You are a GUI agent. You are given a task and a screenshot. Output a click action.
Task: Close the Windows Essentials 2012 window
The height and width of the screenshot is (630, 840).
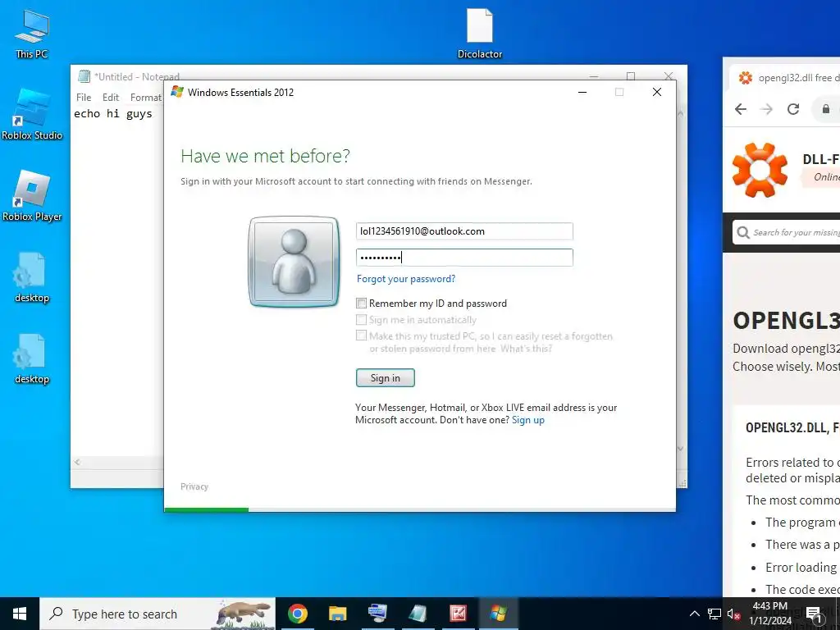(x=657, y=92)
